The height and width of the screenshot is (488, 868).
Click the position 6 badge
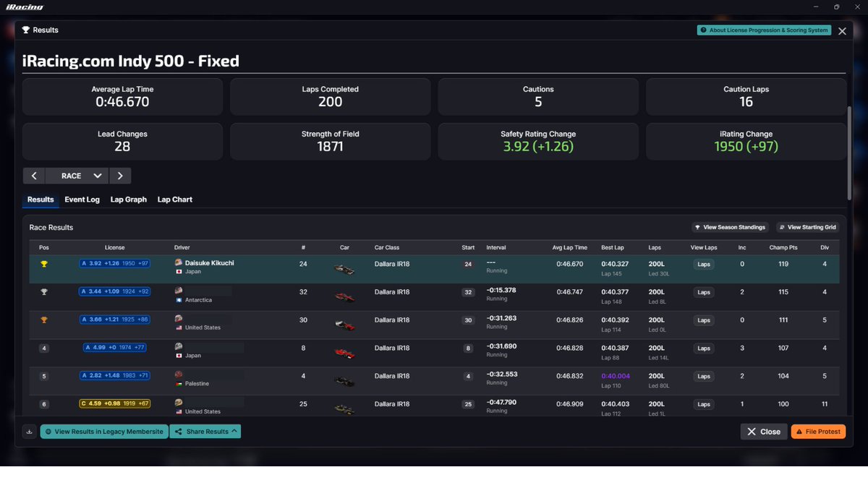pyautogui.click(x=44, y=404)
